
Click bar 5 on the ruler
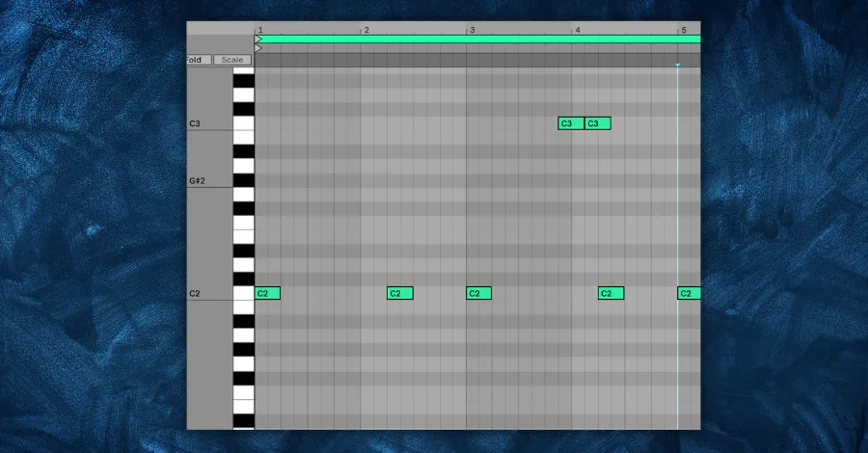[684, 30]
